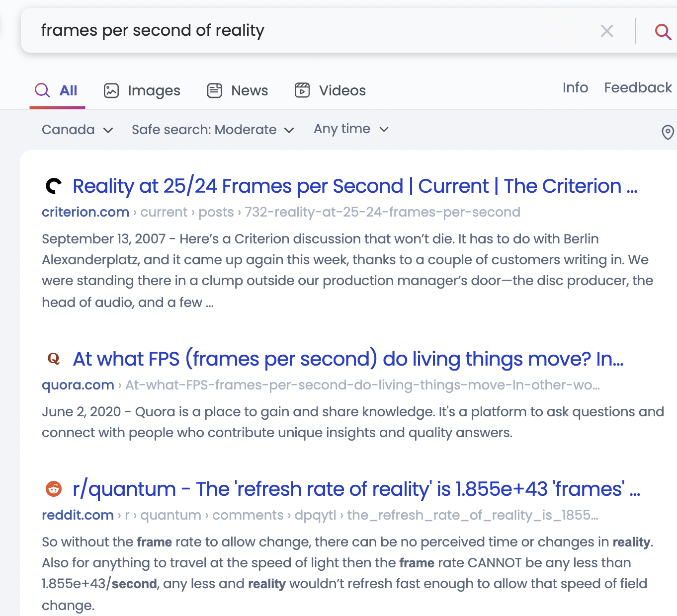Open the Feedback link
This screenshot has width=677, height=616.
click(x=638, y=87)
